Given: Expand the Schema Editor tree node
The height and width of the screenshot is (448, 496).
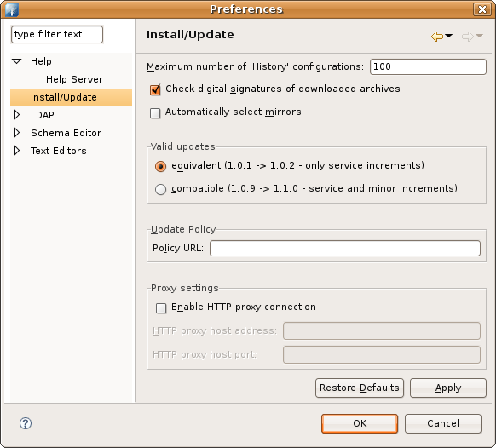Looking at the screenshot, I should click(x=17, y=133).
